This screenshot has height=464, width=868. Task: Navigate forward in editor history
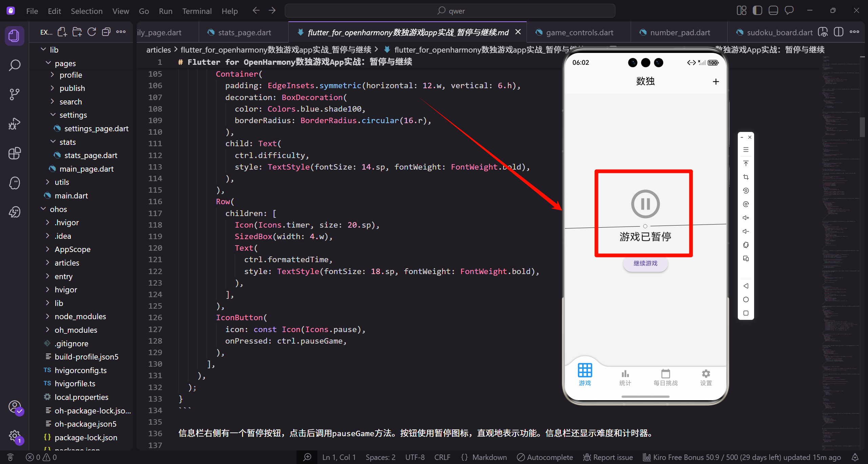272,11
